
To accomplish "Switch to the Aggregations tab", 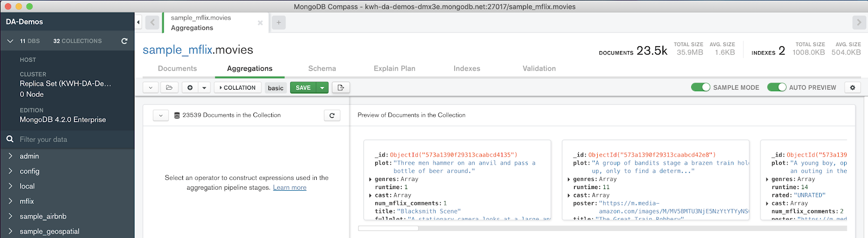I will click(x=250, y=68).
